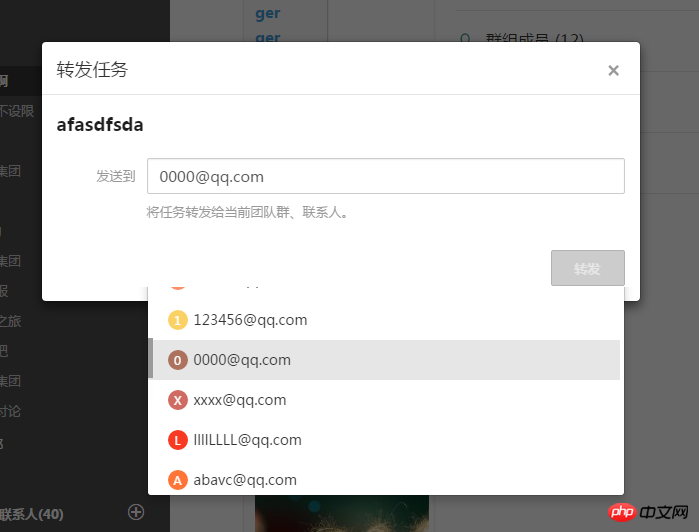
Task: Open the 讨论 item in sidebar
Action: point(10,411)
